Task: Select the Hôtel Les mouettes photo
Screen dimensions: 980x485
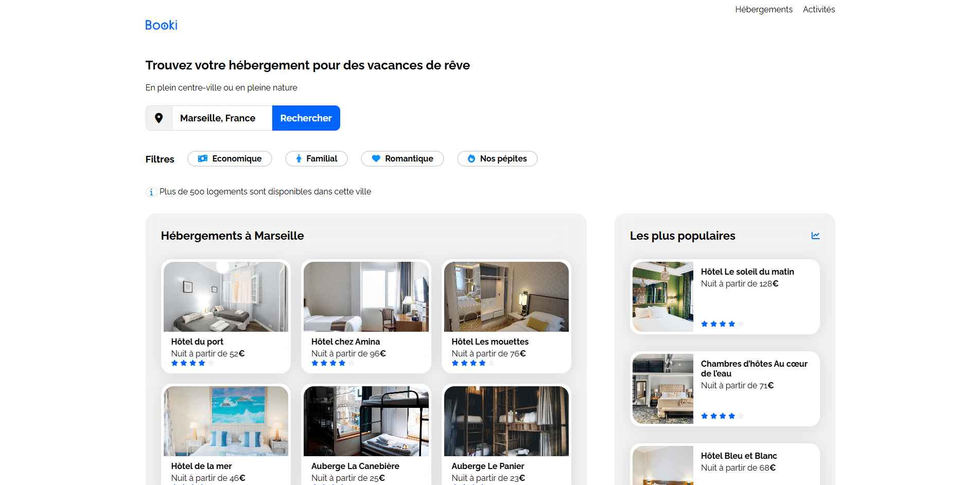Action: [x=506, y=297]
